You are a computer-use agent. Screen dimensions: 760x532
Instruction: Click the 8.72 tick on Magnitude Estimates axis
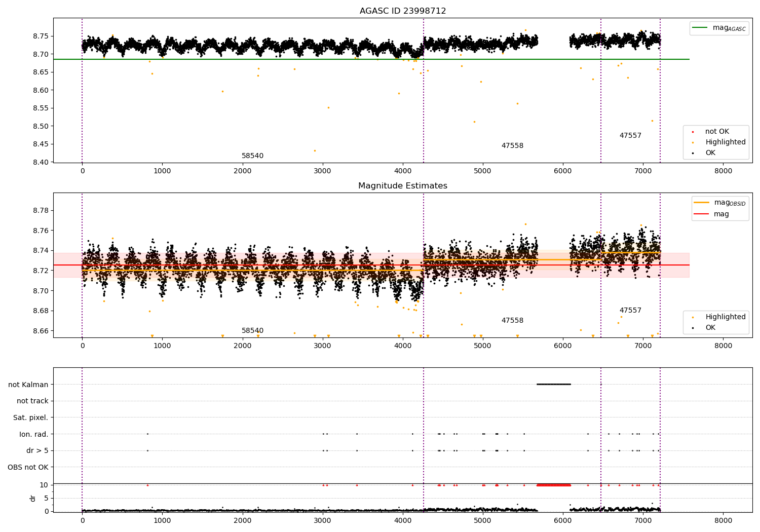pos(41,271)
